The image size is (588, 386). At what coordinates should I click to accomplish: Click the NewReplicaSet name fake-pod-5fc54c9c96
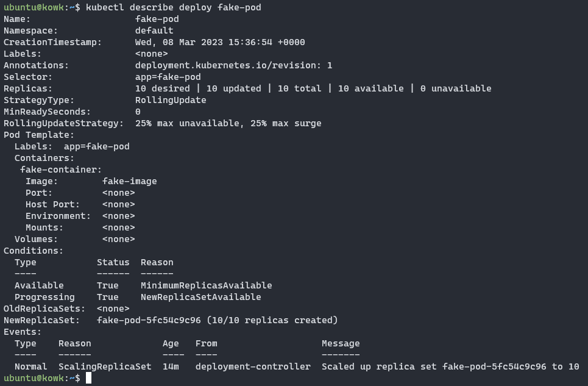click(149, 320)
